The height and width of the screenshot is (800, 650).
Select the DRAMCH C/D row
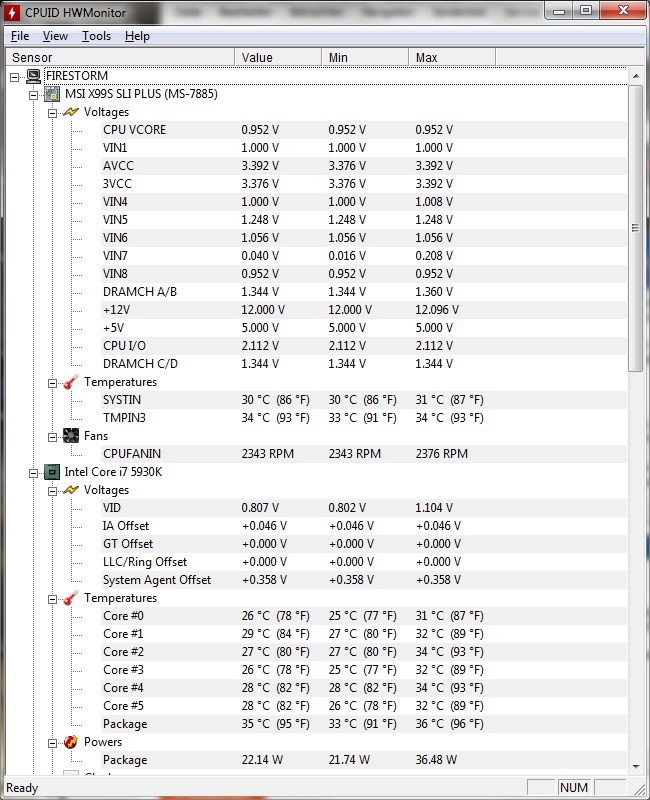point(364,364)
